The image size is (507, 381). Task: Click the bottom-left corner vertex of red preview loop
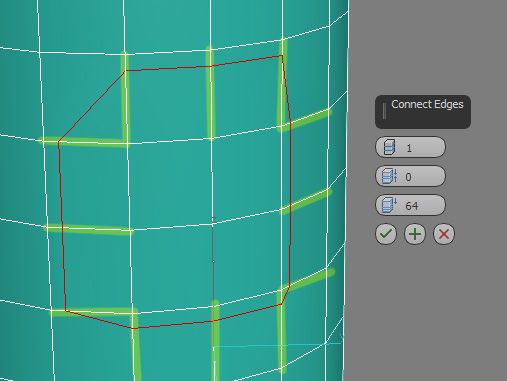coord(66,311)
